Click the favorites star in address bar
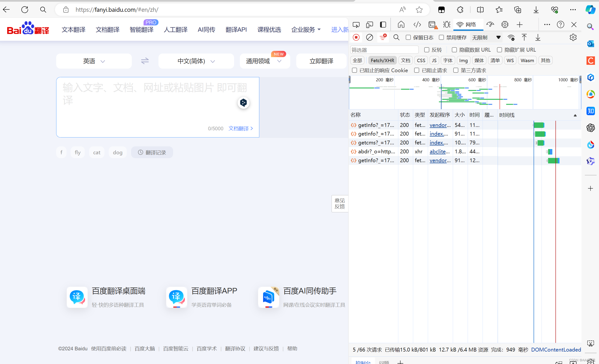 [419, 9]
